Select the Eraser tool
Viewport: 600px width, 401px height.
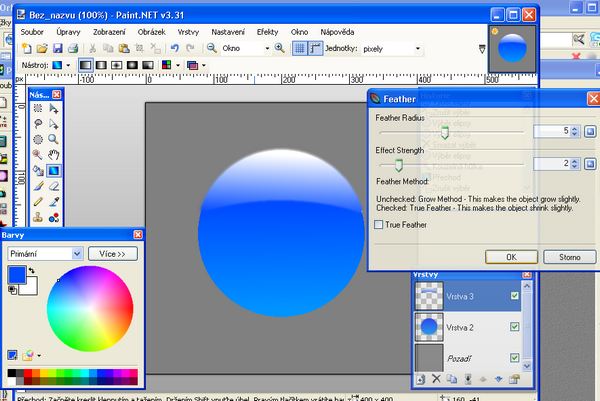(x=55, y=185)
